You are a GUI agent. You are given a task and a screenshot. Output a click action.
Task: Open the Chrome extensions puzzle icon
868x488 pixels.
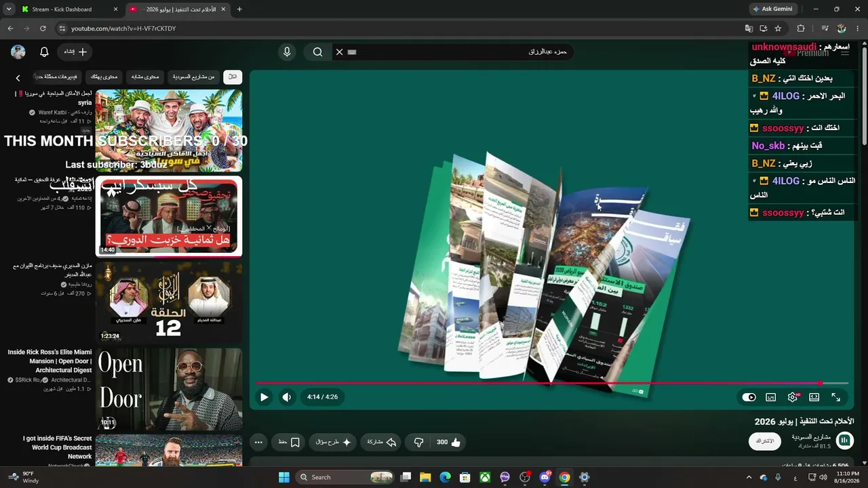click(801, 28)
